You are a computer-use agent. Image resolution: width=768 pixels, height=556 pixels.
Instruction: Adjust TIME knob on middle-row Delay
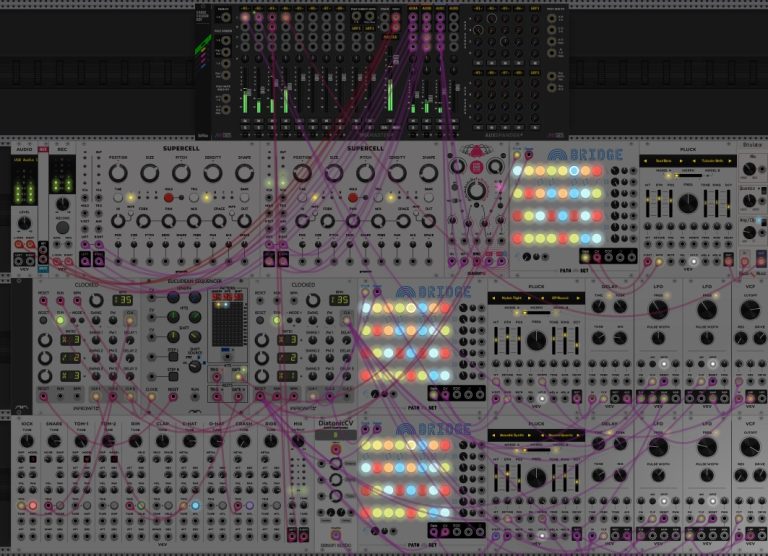[x=599, y=307]
